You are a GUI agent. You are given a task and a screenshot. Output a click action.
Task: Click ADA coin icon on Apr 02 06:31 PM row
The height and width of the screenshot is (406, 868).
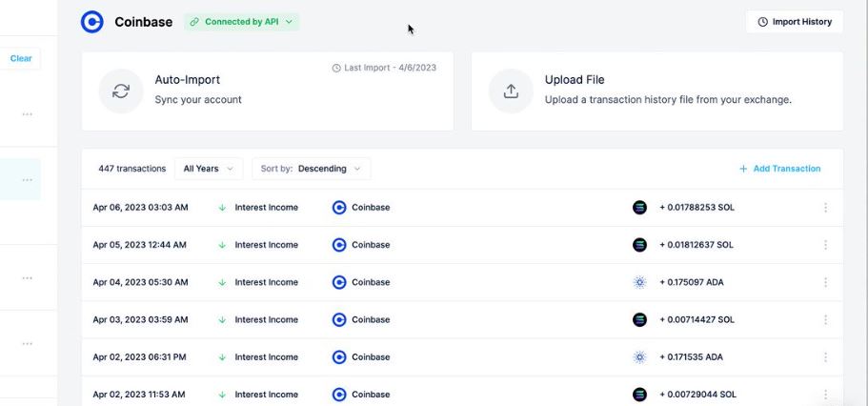coord(640,357)
